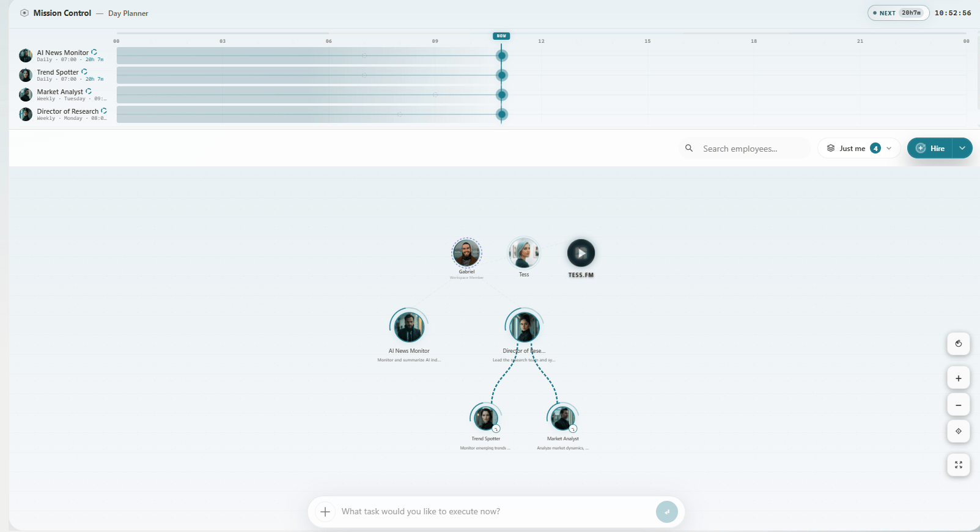Open Gabriel's node in the org chart

466,253
